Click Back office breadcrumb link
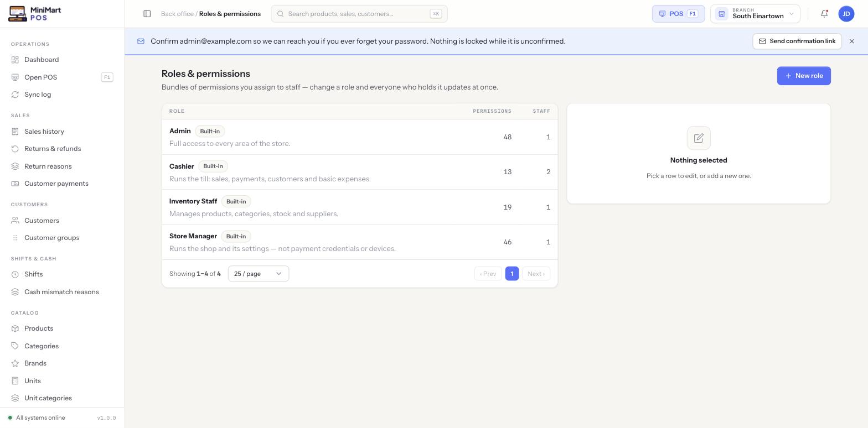Screen dimensions: 868x428 pyautogui.click(x=177, y=14)
